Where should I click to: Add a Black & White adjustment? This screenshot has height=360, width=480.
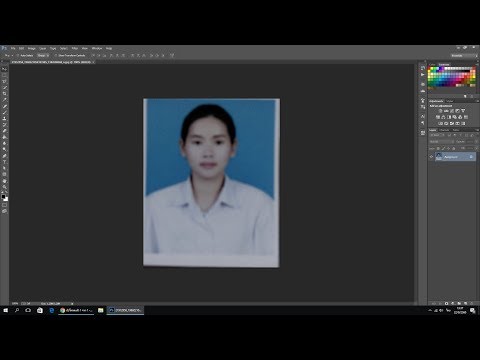coord(449,117)
